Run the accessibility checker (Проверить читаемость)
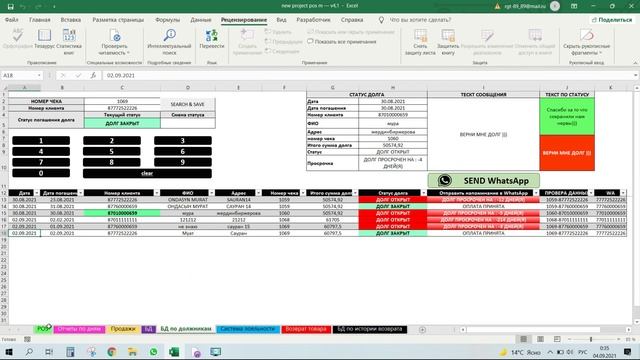Screen dimensions: 640x360 (115, 42)
